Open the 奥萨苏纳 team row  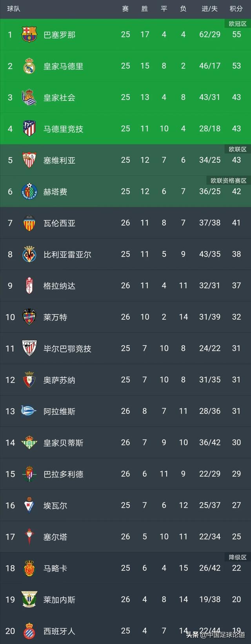click(x=125, y=380)
